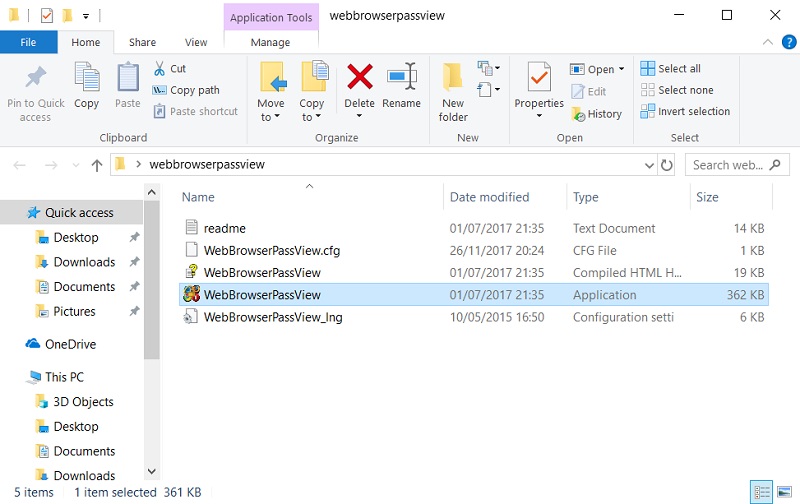Image resolution: width=800 pixels, height=504 pixels.
Task: Click the search magnifier icon
Action: [775, 165]
